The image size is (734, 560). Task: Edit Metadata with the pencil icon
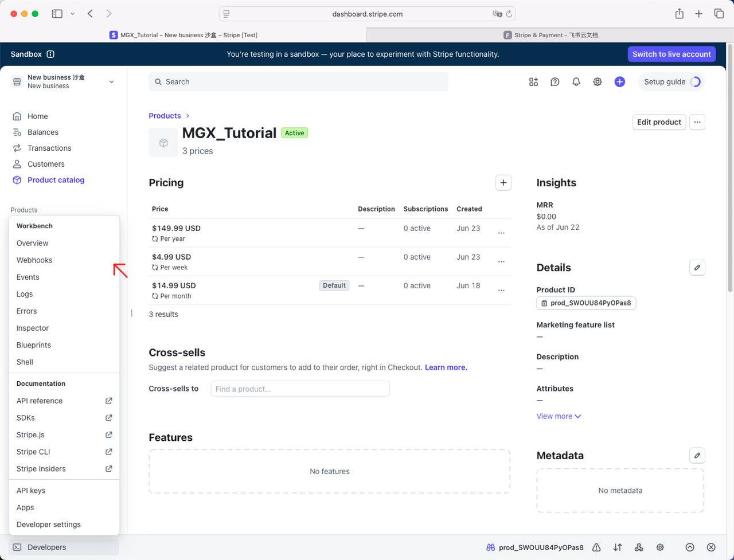tap(697, 456)
